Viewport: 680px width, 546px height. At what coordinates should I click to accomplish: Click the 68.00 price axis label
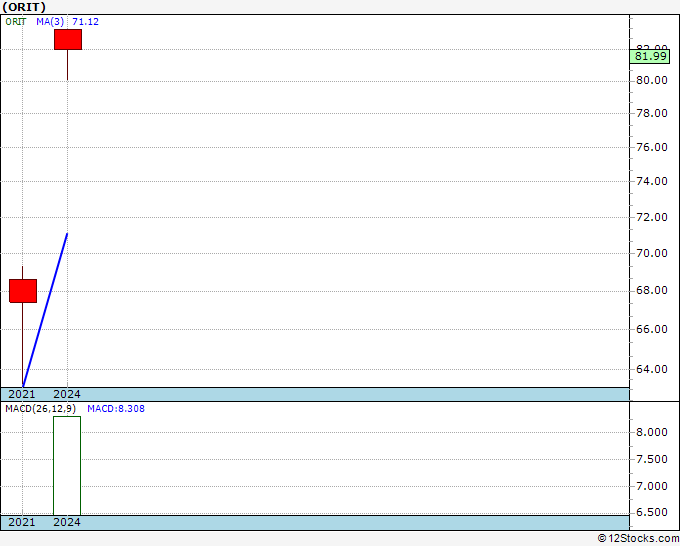point(652,290)
